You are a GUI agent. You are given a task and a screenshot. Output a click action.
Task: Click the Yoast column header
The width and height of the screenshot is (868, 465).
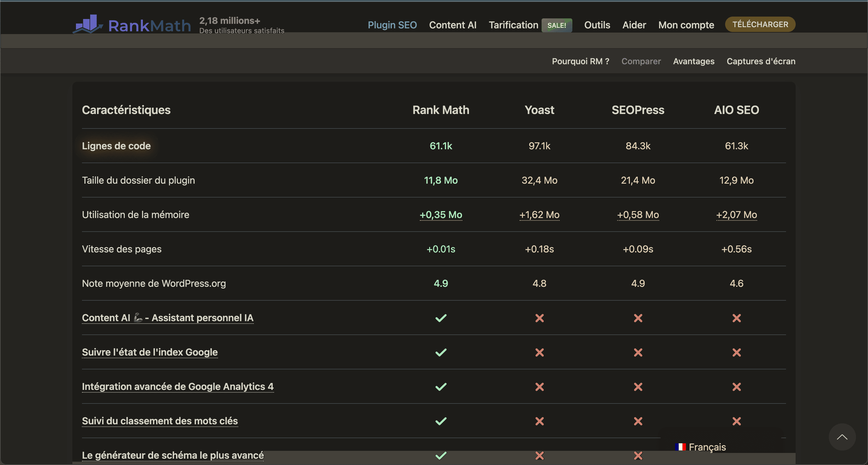point(539,110)
